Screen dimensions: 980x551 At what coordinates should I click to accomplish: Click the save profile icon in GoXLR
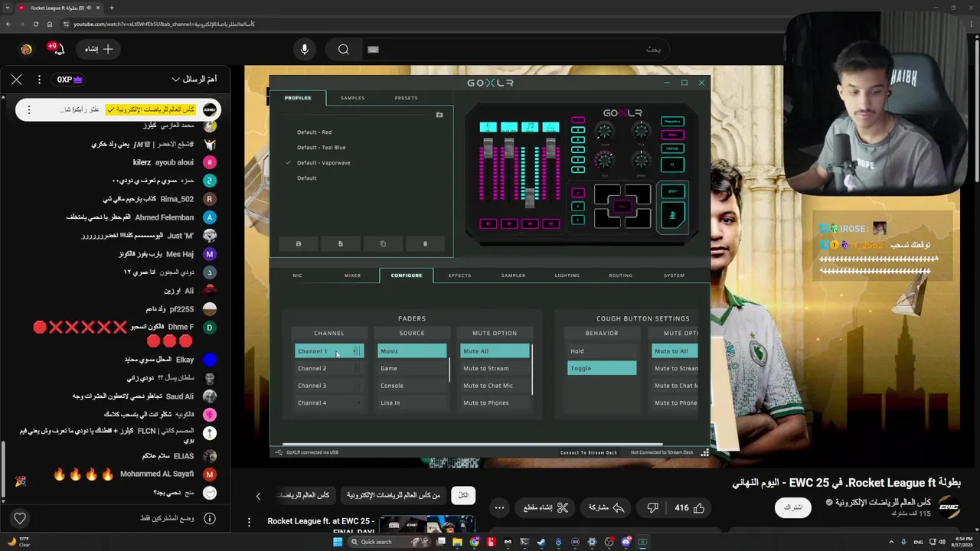click(x=299, y=244)
